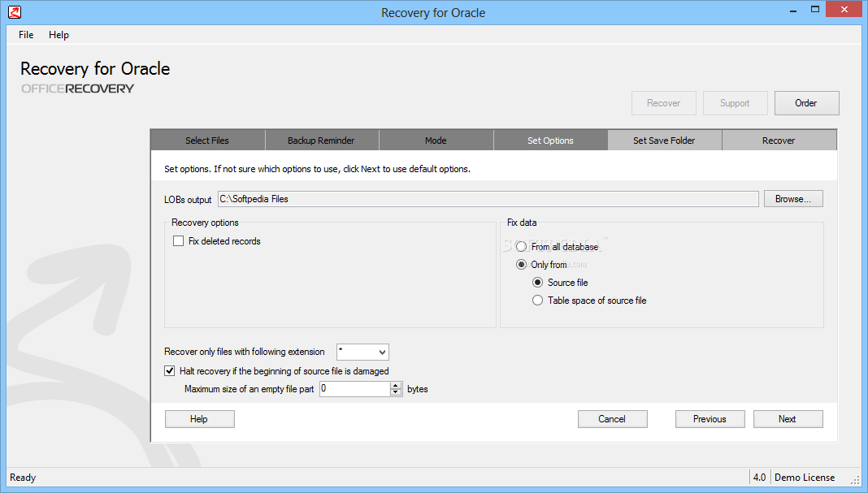
Task: Select the Set Options tab
Action: click(x=550, y=141)
